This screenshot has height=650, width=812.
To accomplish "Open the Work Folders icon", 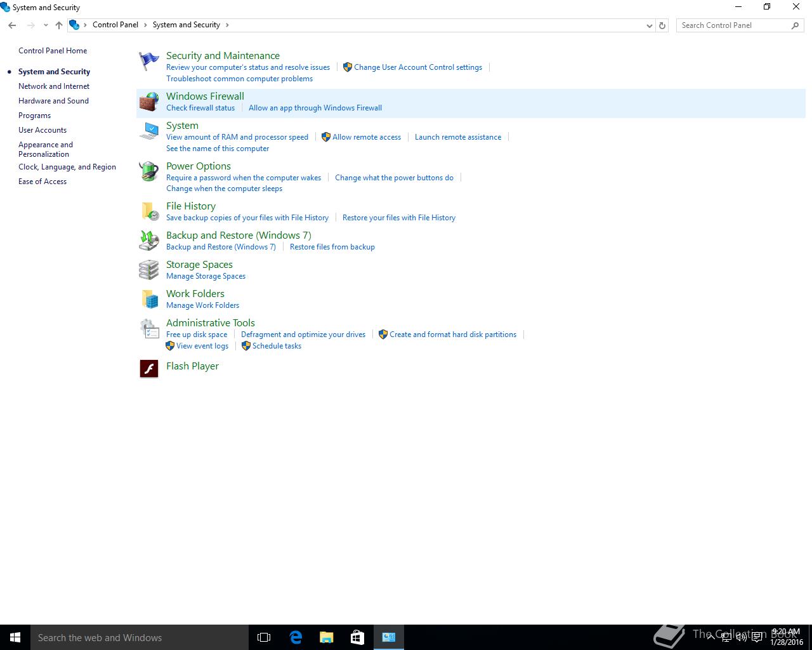I will pyautogui.click(x=149, y=299).
